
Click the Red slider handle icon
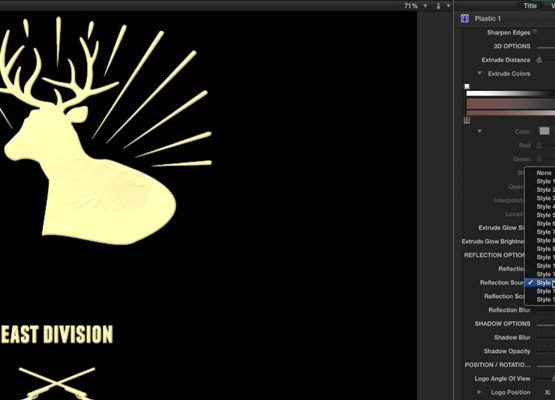tap(539, 145)
